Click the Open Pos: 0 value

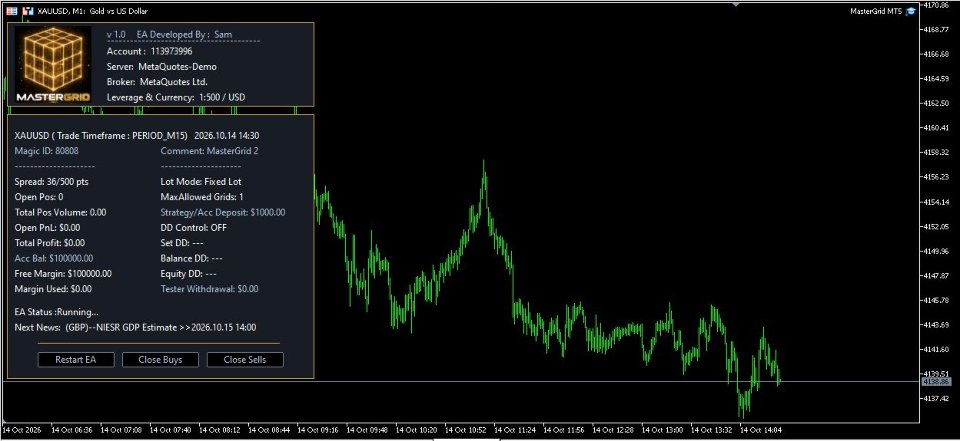pos(39,197)
